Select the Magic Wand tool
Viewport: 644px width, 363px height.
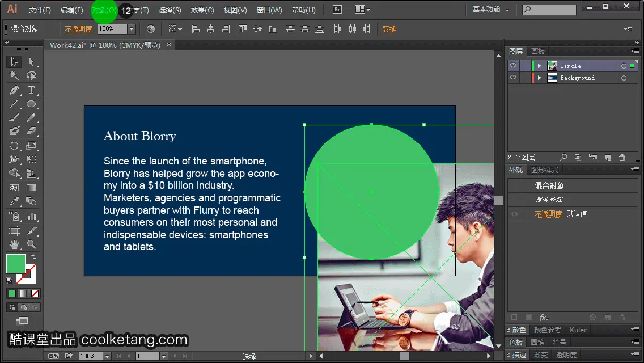[14, 75]
